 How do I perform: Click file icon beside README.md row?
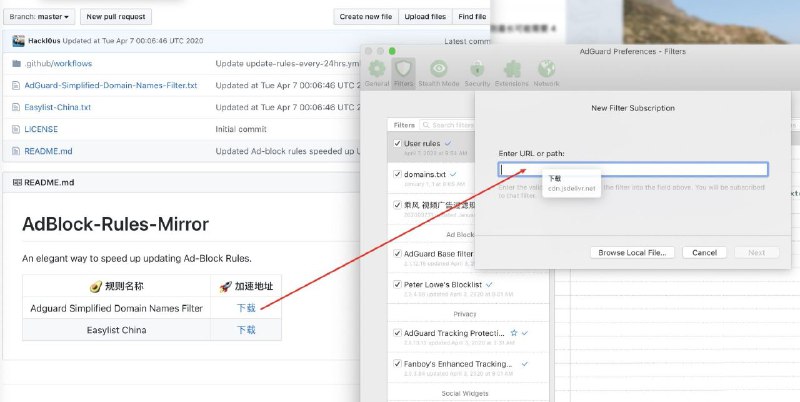coord(16,152)
